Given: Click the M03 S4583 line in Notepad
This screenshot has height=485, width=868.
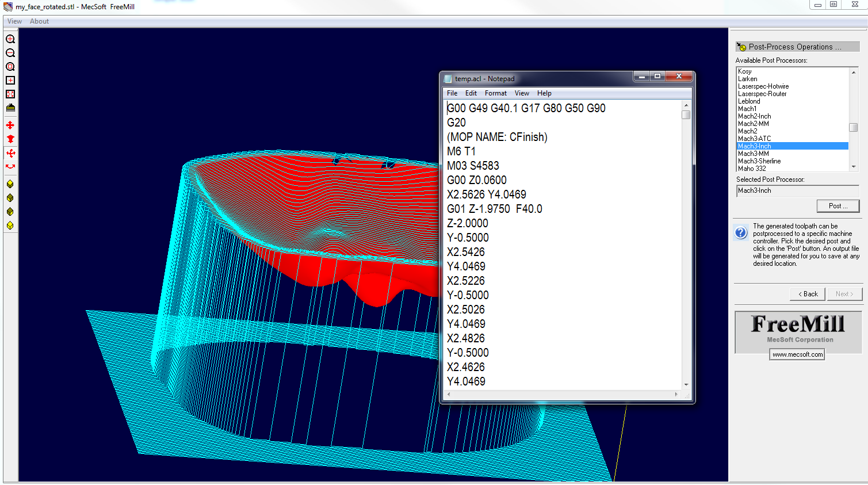Looking at the screenshot, I should [x=473, y=166].
